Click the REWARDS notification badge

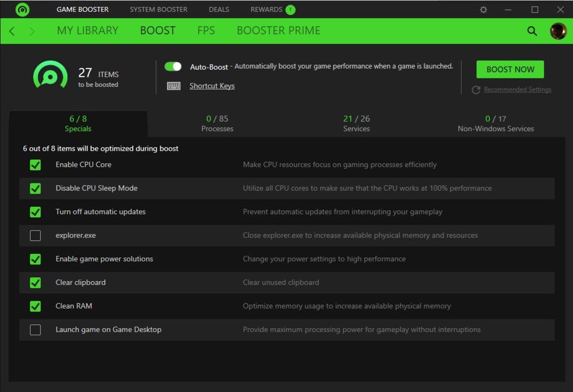(x=291, y=9)
